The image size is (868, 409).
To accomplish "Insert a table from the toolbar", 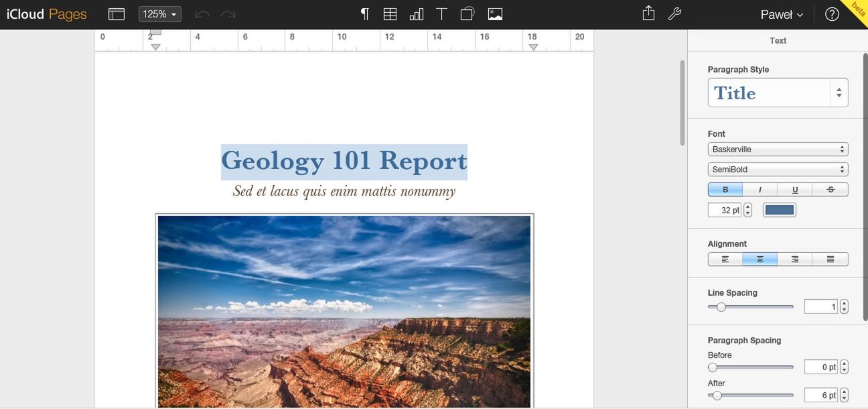I will coord(390,14).
